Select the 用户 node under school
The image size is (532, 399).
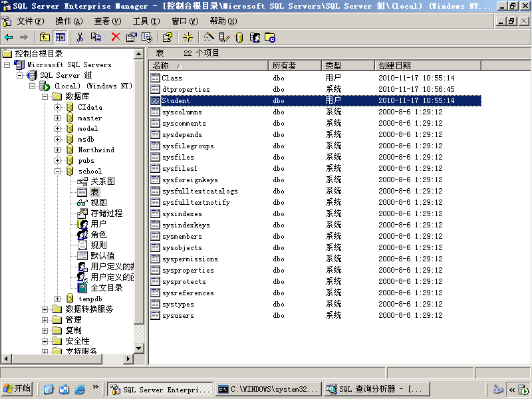pos(98,224)
